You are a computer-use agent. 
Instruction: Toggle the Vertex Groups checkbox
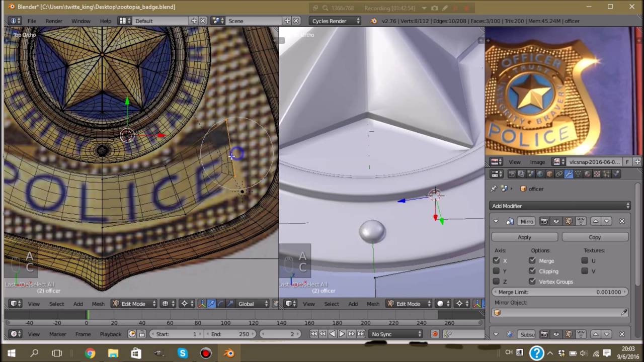pyautogui.click(x=532, y=282)
